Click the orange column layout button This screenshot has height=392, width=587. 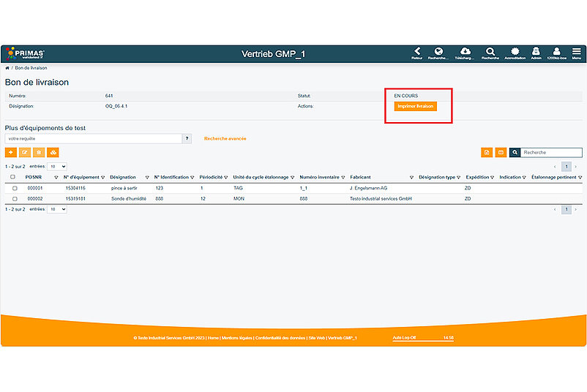click(501, 152)
